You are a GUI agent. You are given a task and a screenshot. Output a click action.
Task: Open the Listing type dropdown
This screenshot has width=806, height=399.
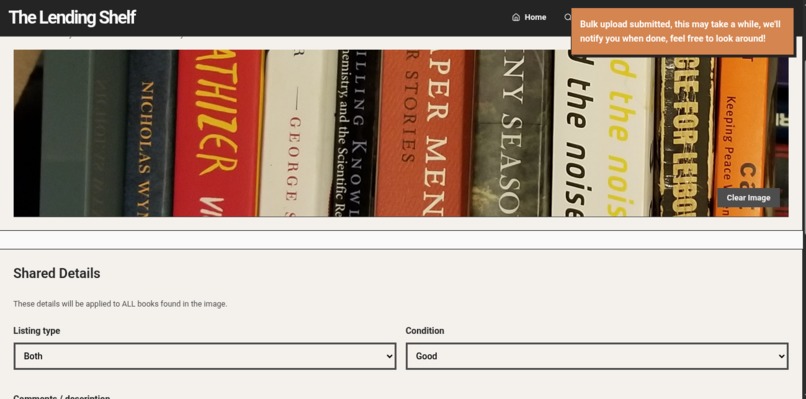coord(205,356)
